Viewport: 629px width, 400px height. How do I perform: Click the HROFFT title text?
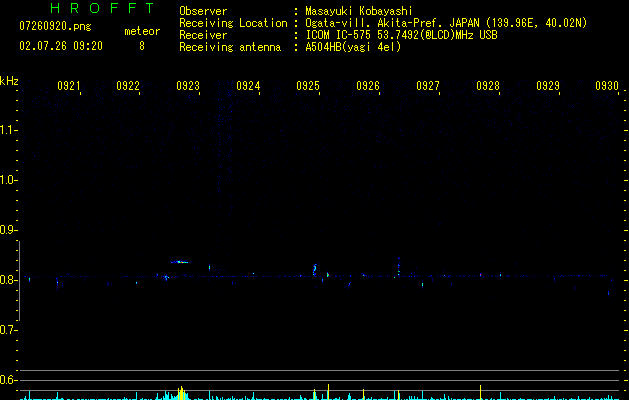click(x=102, y=8)
